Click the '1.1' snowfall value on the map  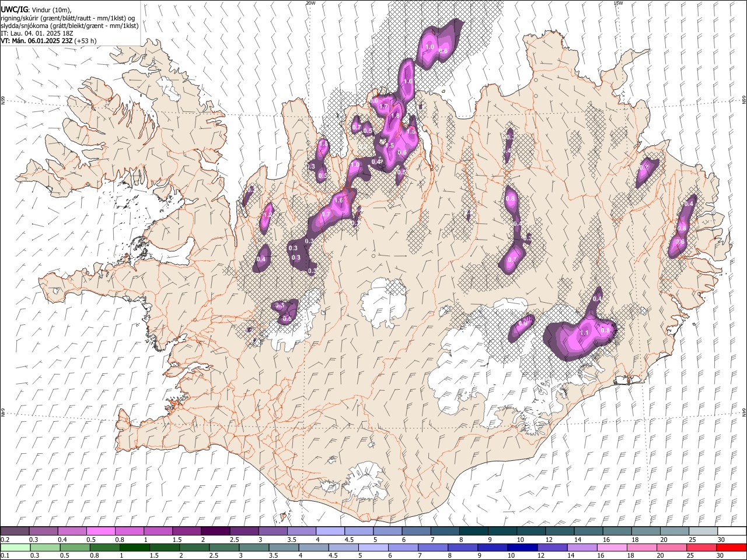(584, 332)
